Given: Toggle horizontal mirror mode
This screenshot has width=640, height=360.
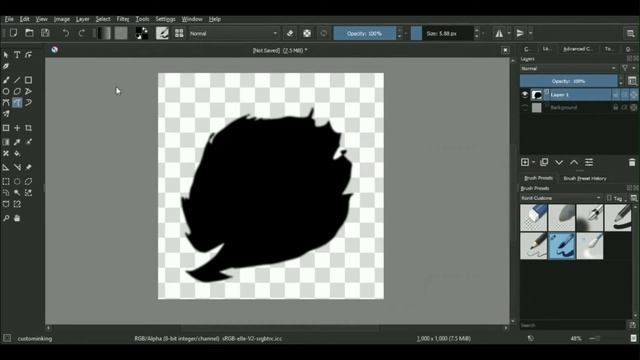Looking at the screenshot, I should tap(499, 33).
